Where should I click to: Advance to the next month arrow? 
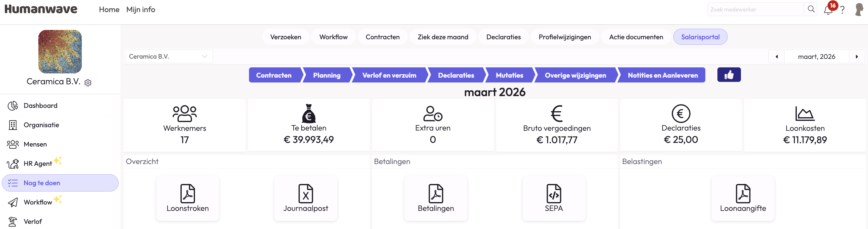857,57
